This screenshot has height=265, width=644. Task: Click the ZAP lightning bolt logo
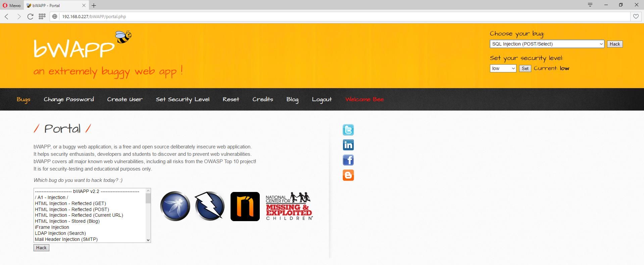[210, 206]
